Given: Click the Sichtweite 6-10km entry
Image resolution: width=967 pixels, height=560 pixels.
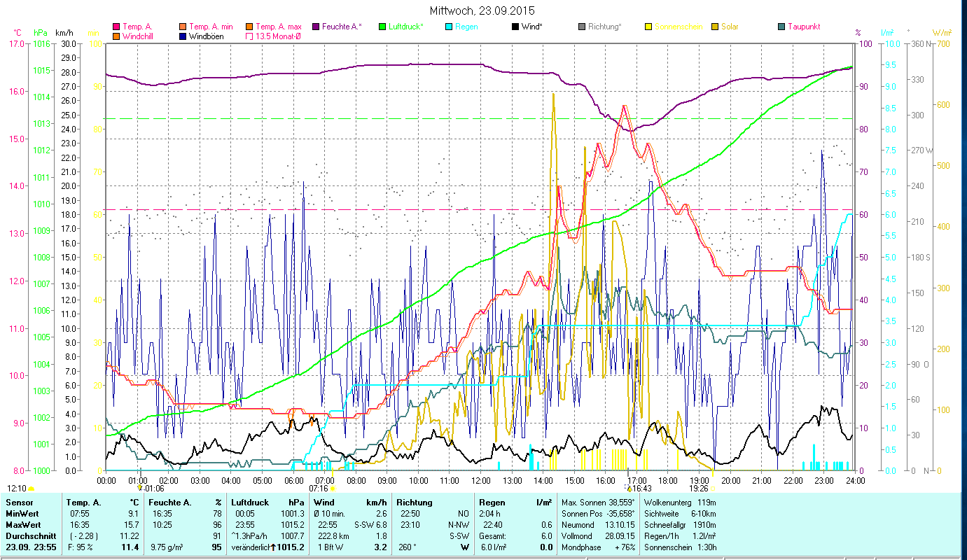Looking at the screenshot, I should [680, 514].
